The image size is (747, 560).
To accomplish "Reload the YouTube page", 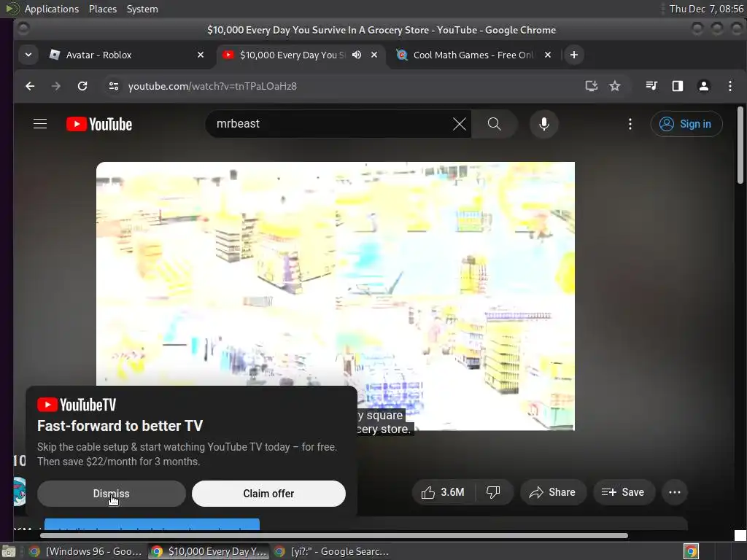I will click(82, 86).
